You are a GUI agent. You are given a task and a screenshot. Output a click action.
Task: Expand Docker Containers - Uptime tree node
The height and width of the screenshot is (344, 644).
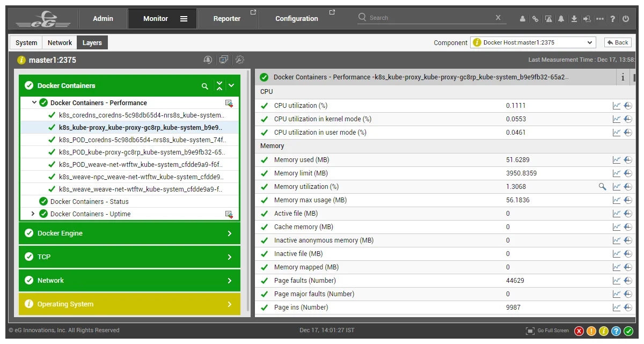tap(33, 214)
